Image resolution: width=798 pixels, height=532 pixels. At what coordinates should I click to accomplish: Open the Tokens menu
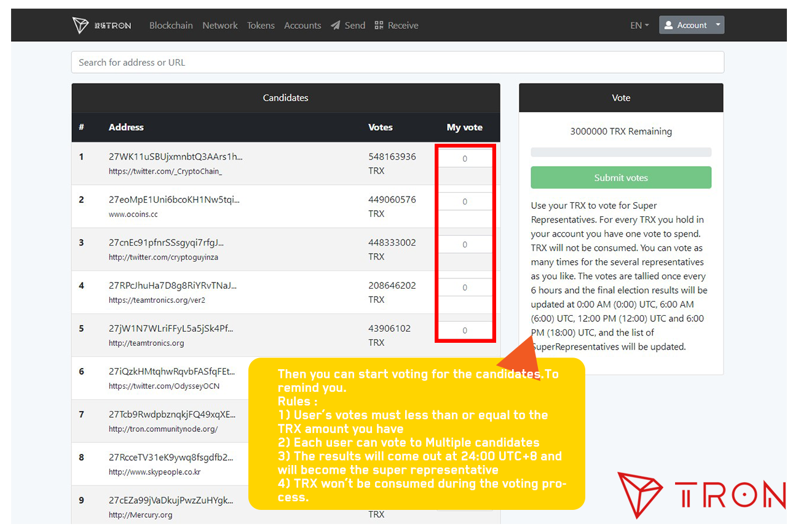[x=261, y=25]
